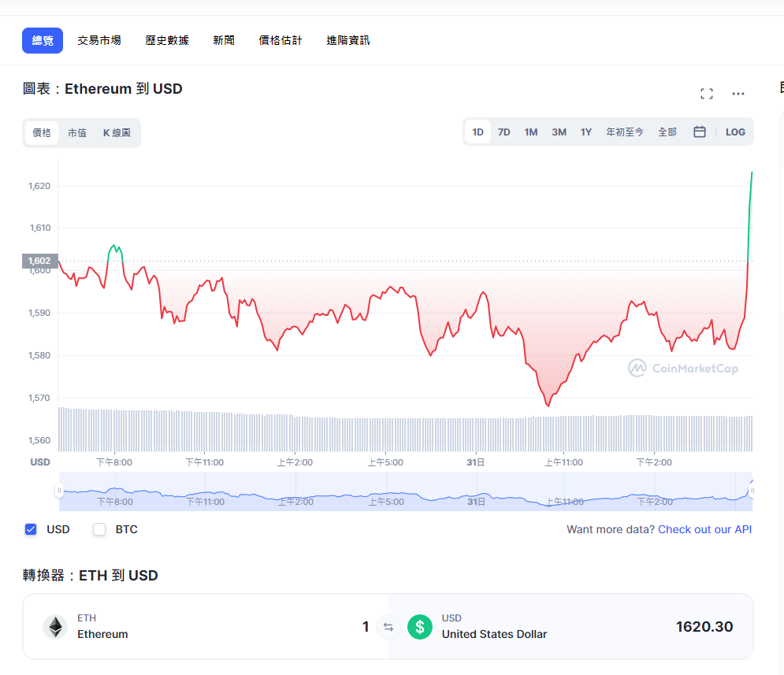Open the Check out our API link
The image size is (784, 675).
[x=704, y=529]
